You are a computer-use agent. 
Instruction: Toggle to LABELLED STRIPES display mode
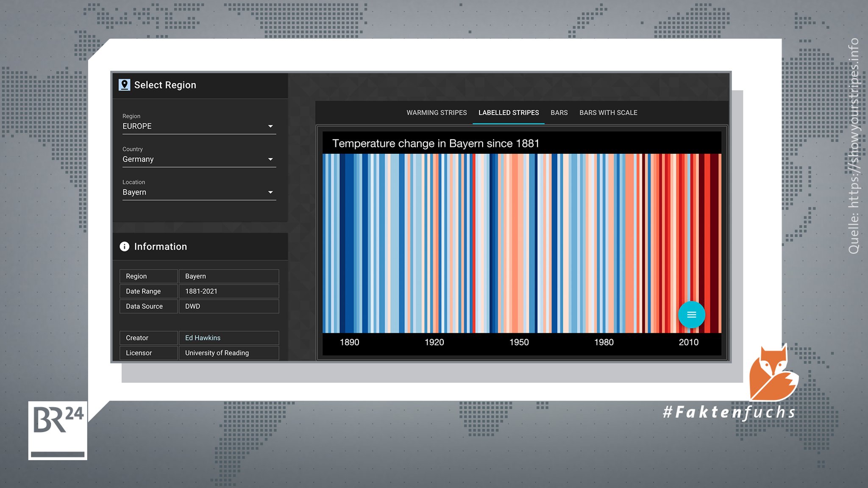pos(508,113)
